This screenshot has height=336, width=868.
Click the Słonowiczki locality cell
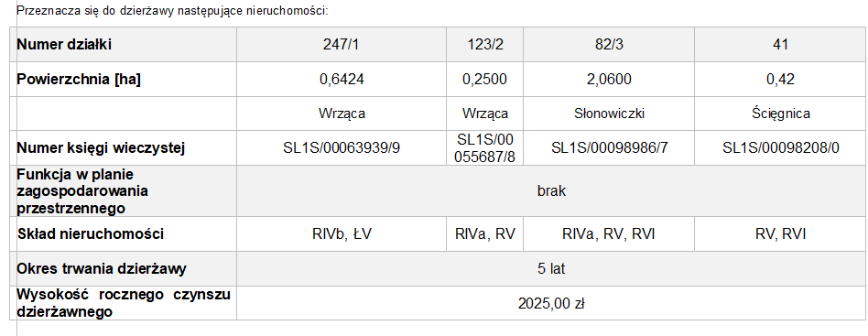pos(608,114)
